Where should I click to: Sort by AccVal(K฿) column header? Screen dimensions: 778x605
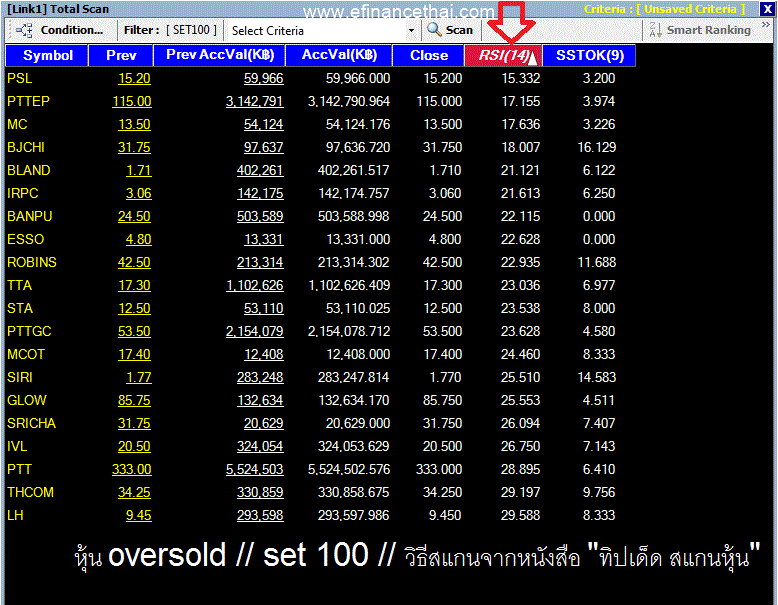point(339,55)
